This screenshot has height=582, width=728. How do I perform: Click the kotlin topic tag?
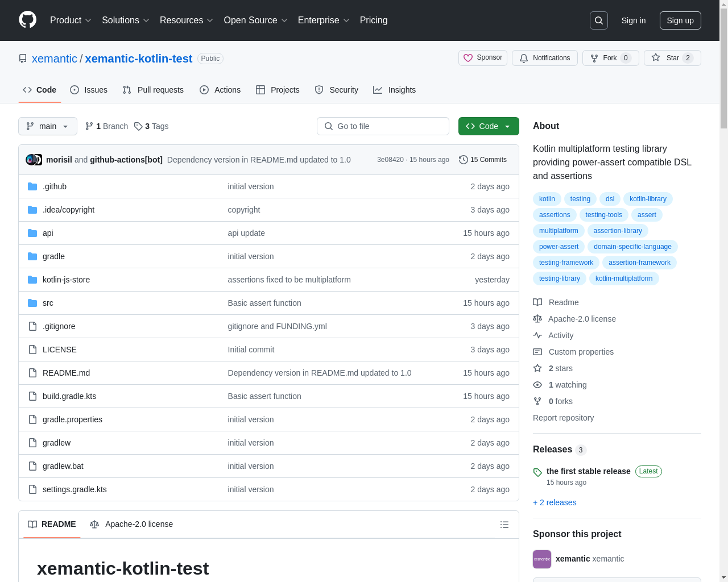click(547, 199)
